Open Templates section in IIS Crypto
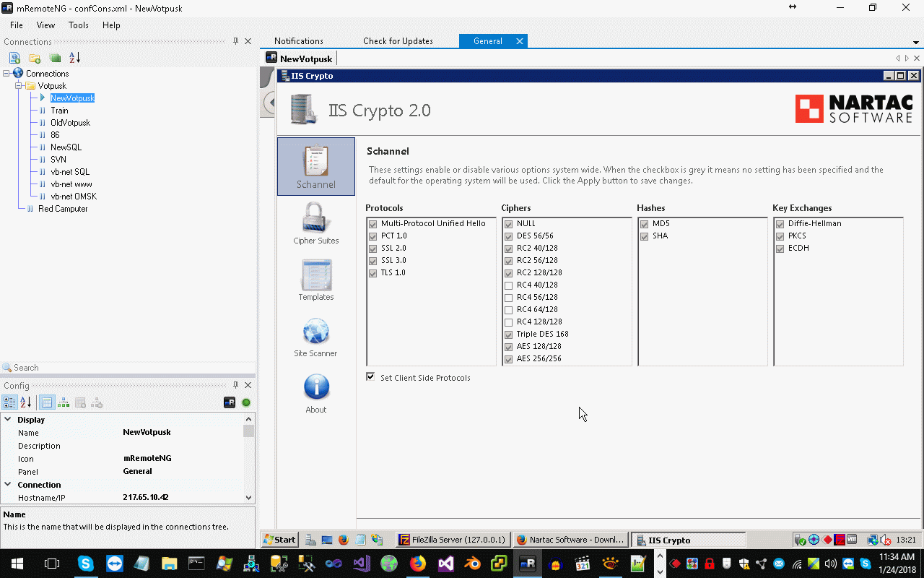This screenshot has width=924, height=578. [316, 280]
